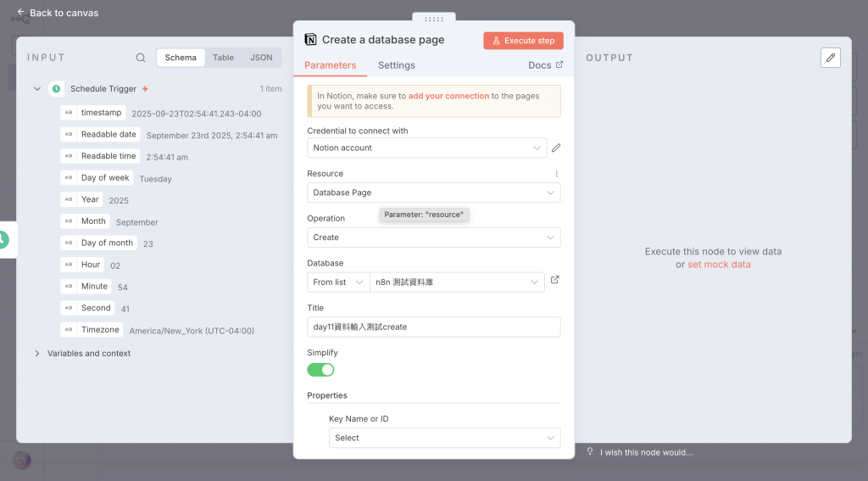Click the search icon in Input panel

tap(141, 58)
